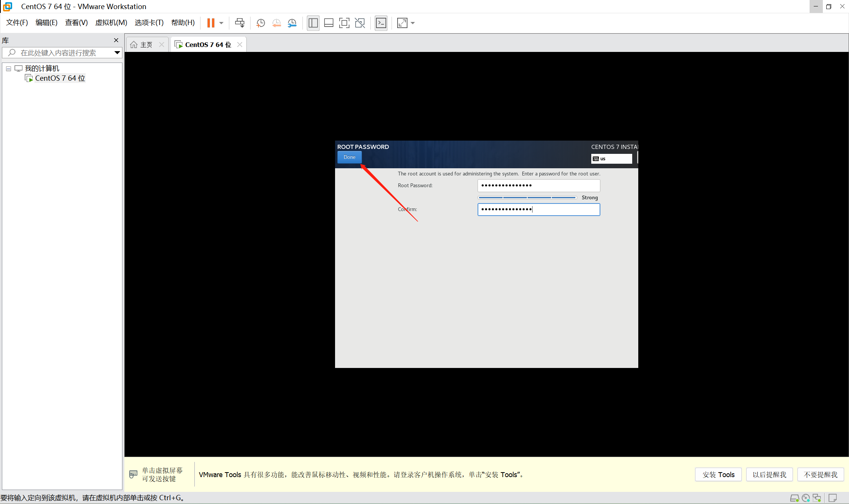This screenshot has width=849, height=504.
Task: Revert the VM to its snapshot
Action: point(276,23)
